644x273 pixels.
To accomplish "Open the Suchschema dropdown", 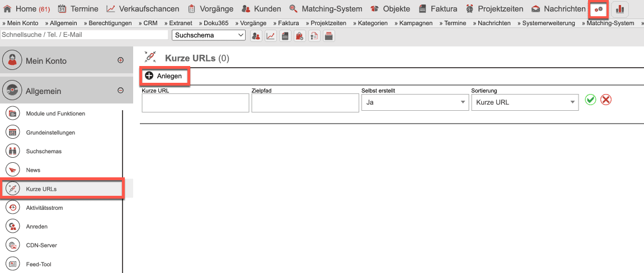I will pyautogui.click(x=209, y=35).
